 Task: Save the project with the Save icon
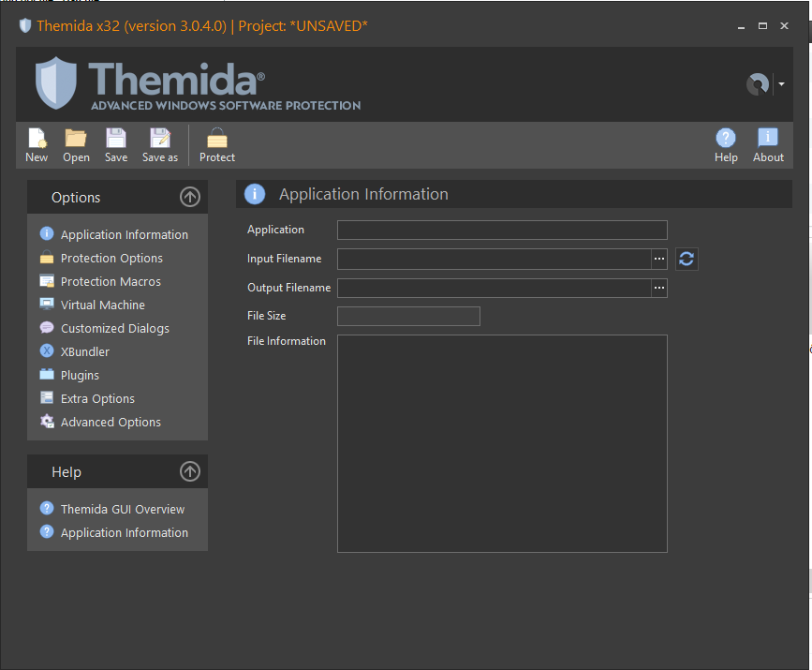tap(116, 145)
